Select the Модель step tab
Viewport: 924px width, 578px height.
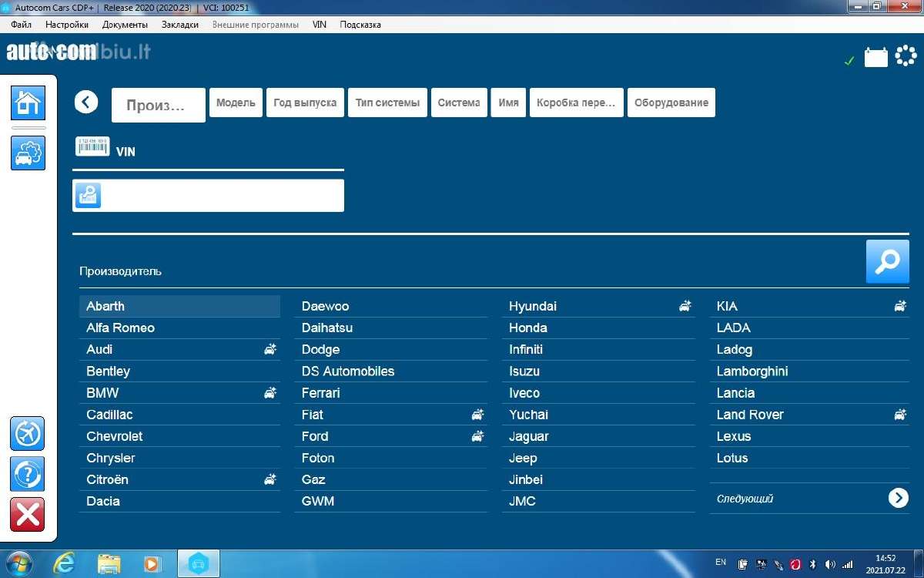[x=236, y=102]
